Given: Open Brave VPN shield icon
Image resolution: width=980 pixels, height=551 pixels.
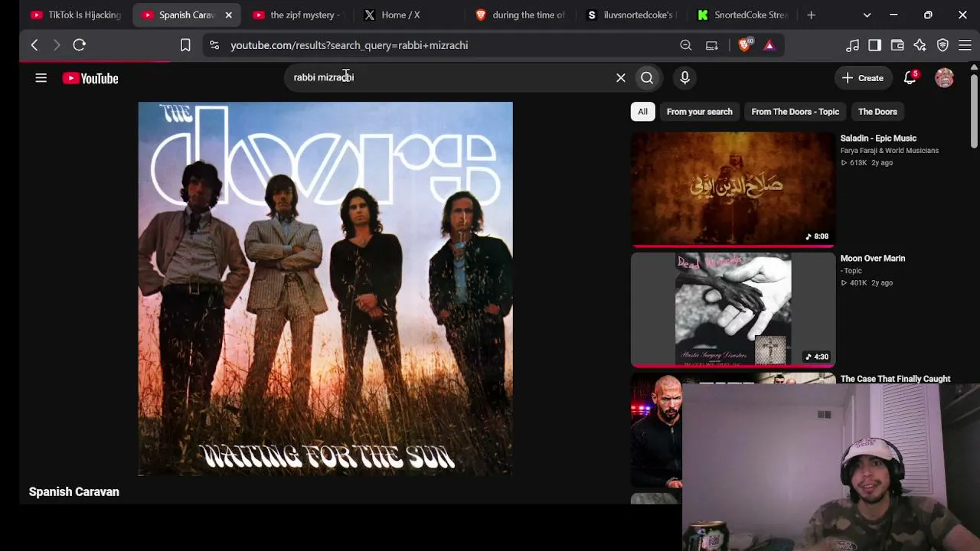Looking at the screenshot, I should pyautogui.click(x=942, y=45).
